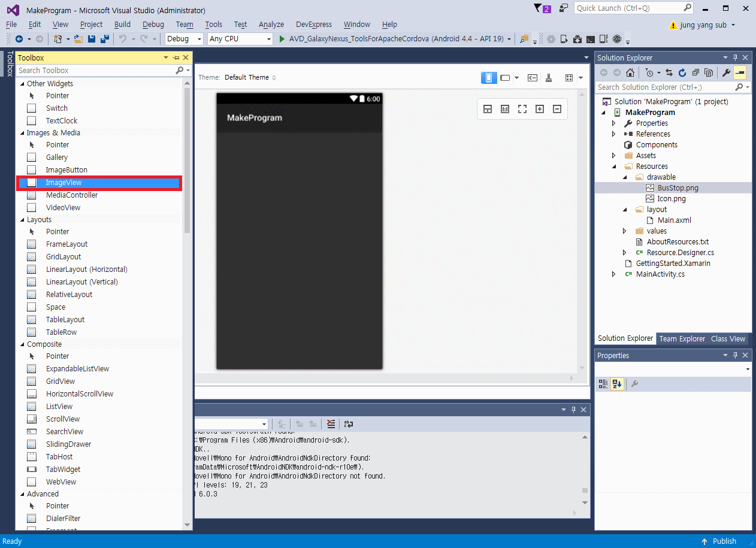Click the Home icon in Solution Explorer
Image resolution: width=756 pixels, height=548 pixels.
630,72
